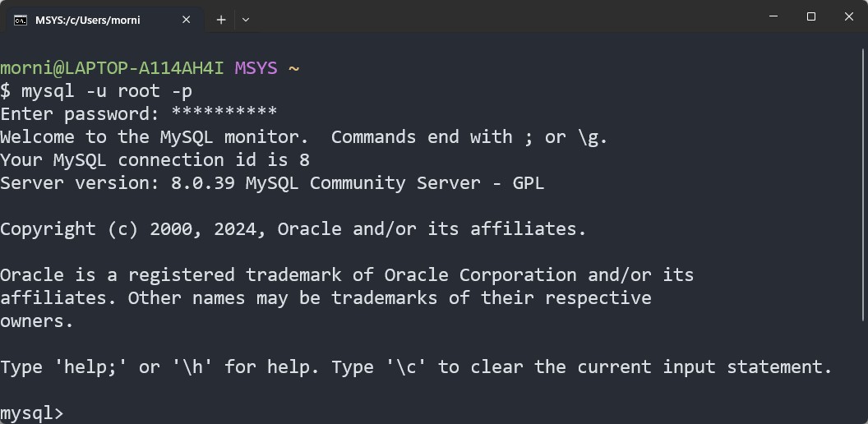The image size is (868, 424).
Task: Expand the new tab profiles dropdown chevron
Action: coord(246,20)
